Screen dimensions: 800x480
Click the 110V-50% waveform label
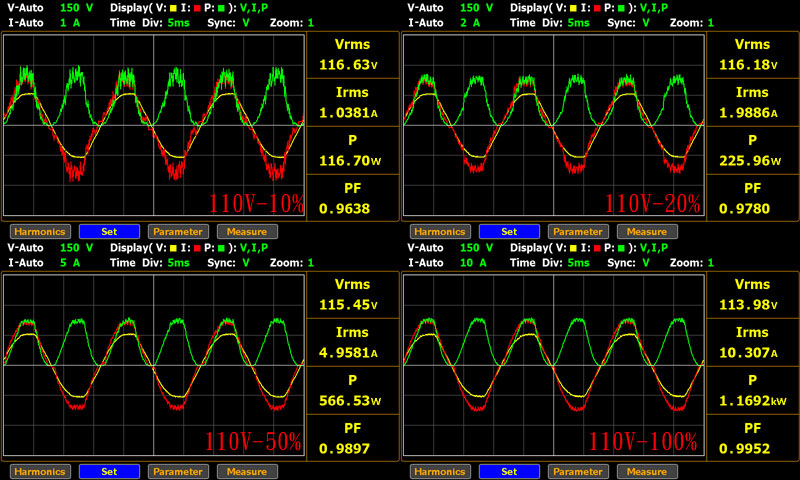(x=254, y=442)
